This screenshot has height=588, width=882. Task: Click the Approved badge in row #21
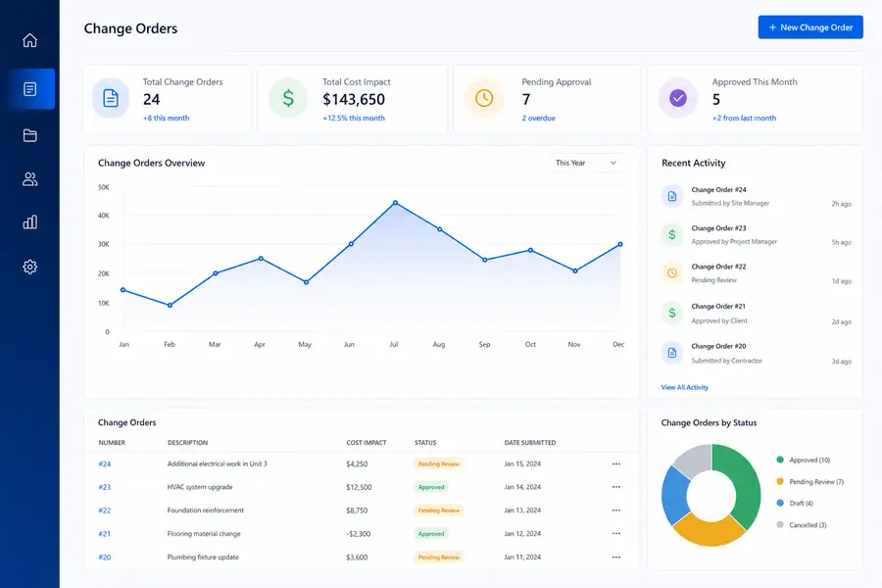click(x=431, y=533)
